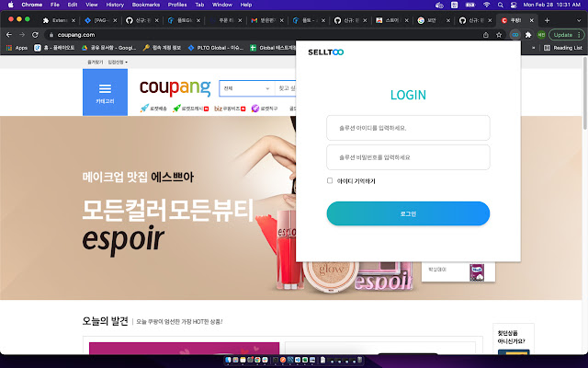
Task: Click the solution ID input field
Action: tap(408, 128)
